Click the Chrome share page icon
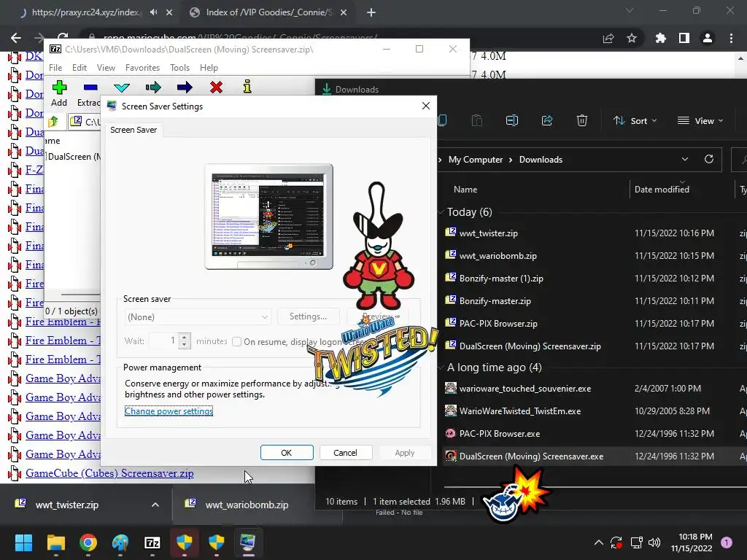 608,38
